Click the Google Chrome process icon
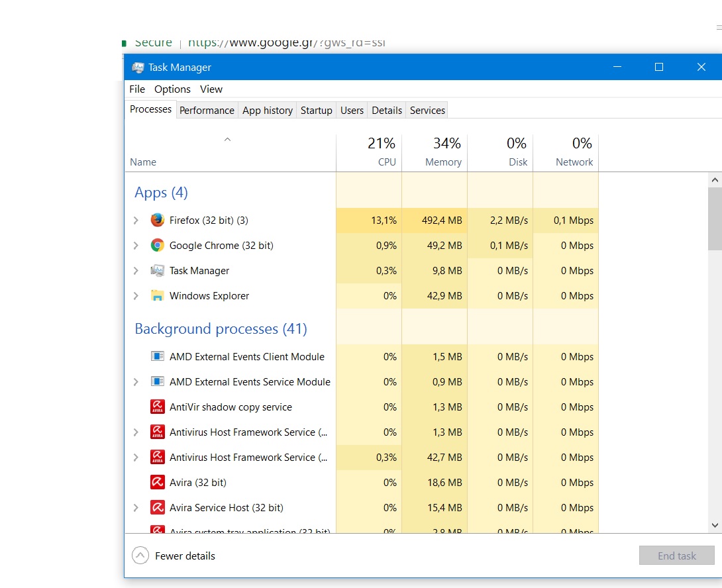The height and width of the screenshot is (588, 722). pos(158,246)
